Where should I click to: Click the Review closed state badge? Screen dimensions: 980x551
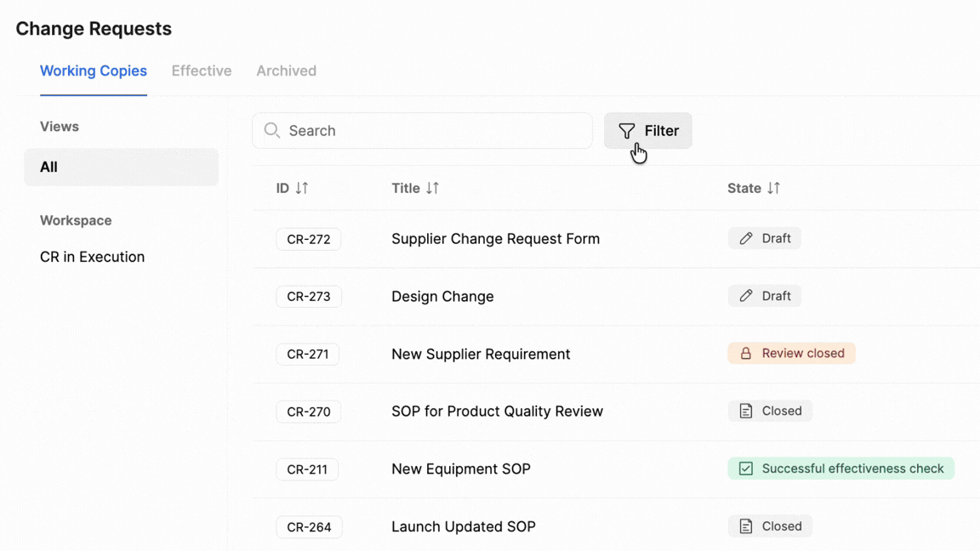(791, 353)
